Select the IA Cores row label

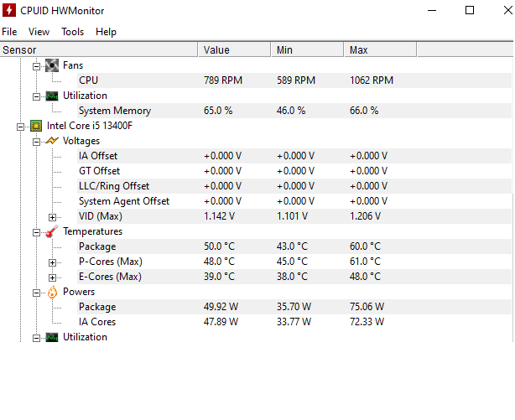97,322
